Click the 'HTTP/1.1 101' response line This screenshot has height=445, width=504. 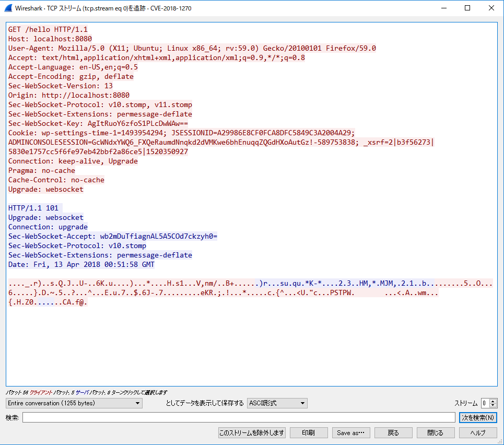pos(36,208)
